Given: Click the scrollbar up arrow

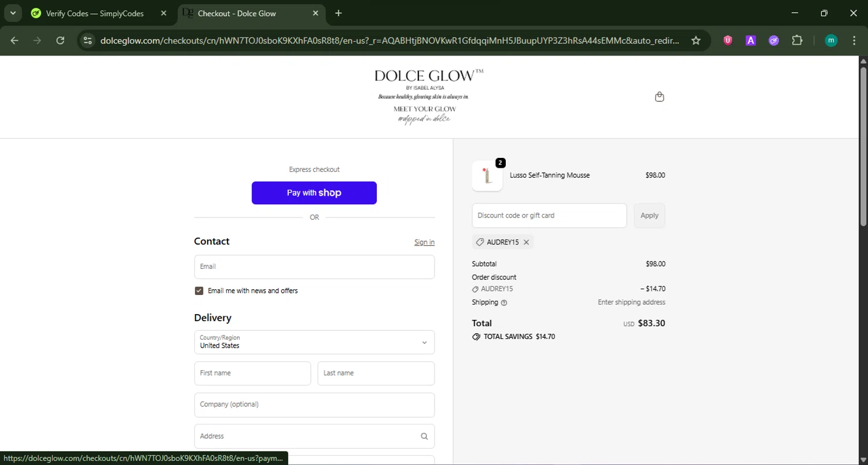Looking at the screenshot, I should [863, 60].
